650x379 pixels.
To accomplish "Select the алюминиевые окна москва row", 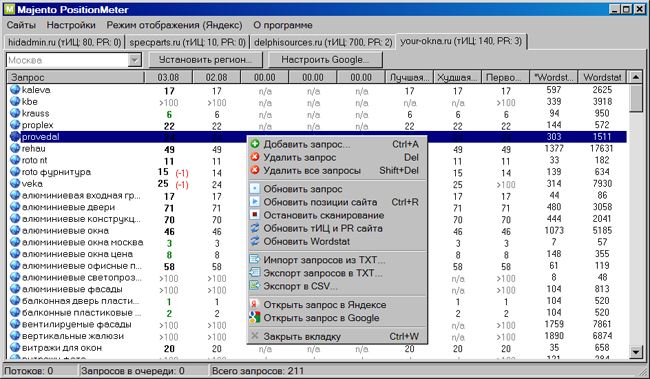I will (317, 242).
